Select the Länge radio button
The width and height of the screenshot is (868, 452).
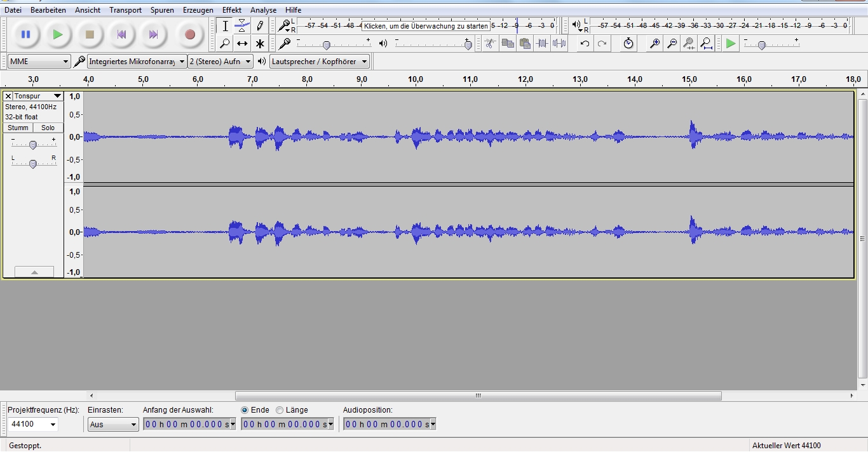pos(280,410)
